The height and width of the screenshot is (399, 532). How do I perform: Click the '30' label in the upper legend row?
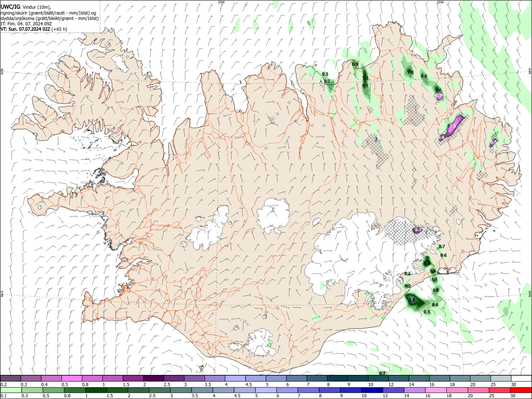[514, 384]
